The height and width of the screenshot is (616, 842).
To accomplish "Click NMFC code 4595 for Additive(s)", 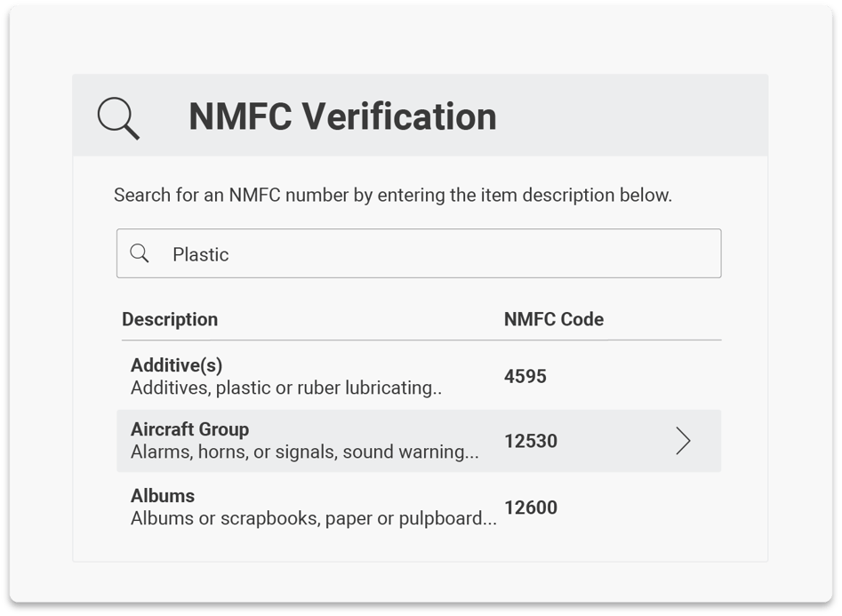I will [525, 376].
